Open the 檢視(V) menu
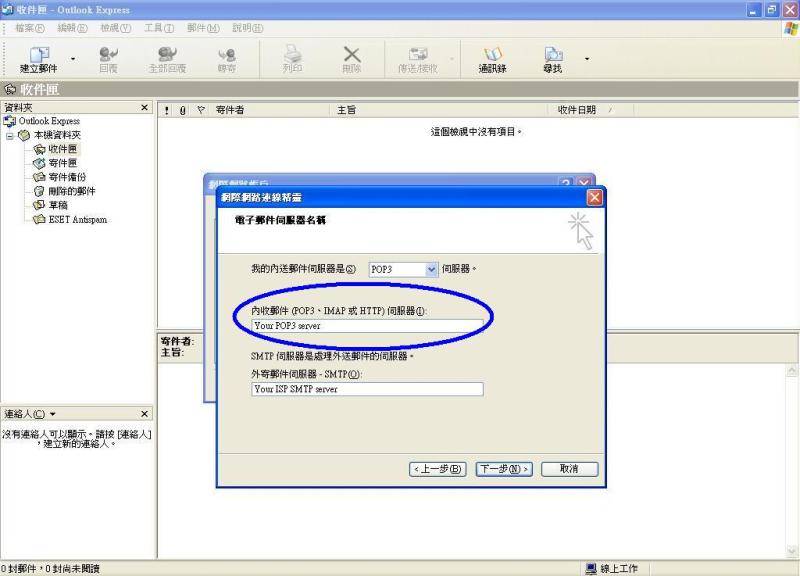Screen dimensions: 800x576 click(115, 28)
